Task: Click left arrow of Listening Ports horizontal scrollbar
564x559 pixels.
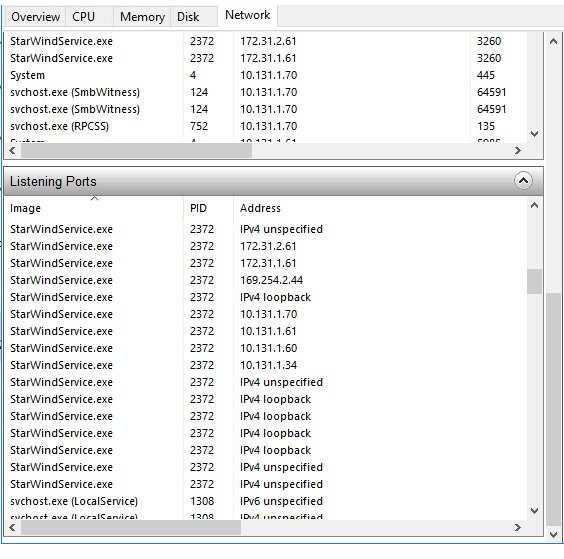Action: (x=12, y=527)
